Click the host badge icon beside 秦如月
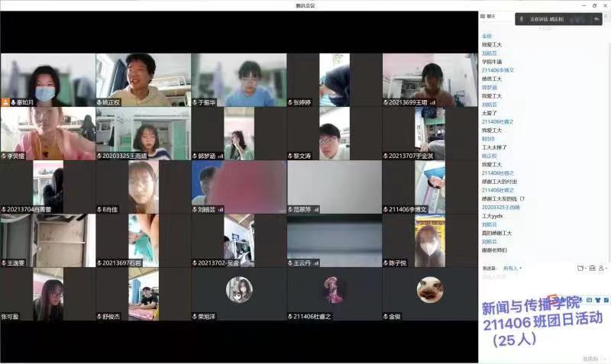 coord(5,102)
